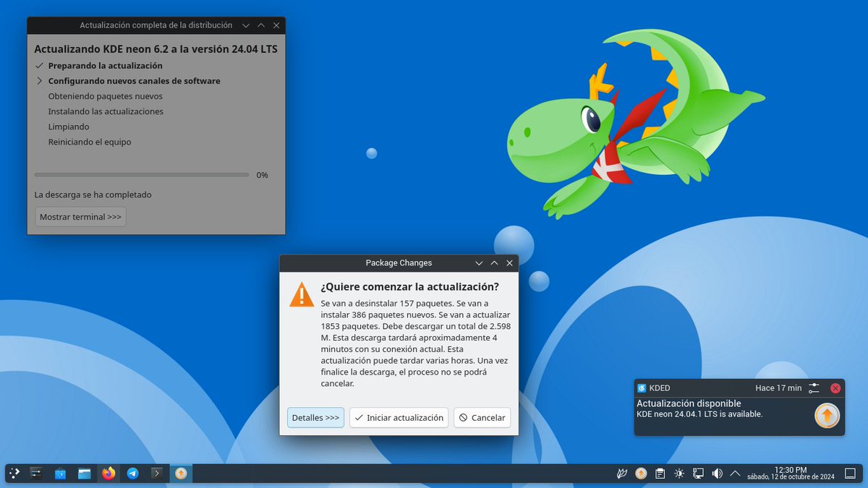Maximize the Package Changes window
868x488 pixels.
tap(494, 263)
